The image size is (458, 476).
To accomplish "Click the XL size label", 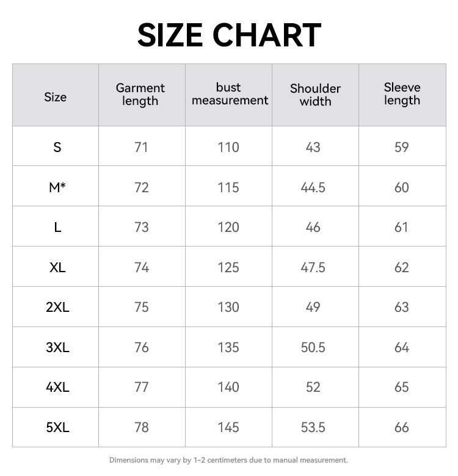I will click(57, 267).
